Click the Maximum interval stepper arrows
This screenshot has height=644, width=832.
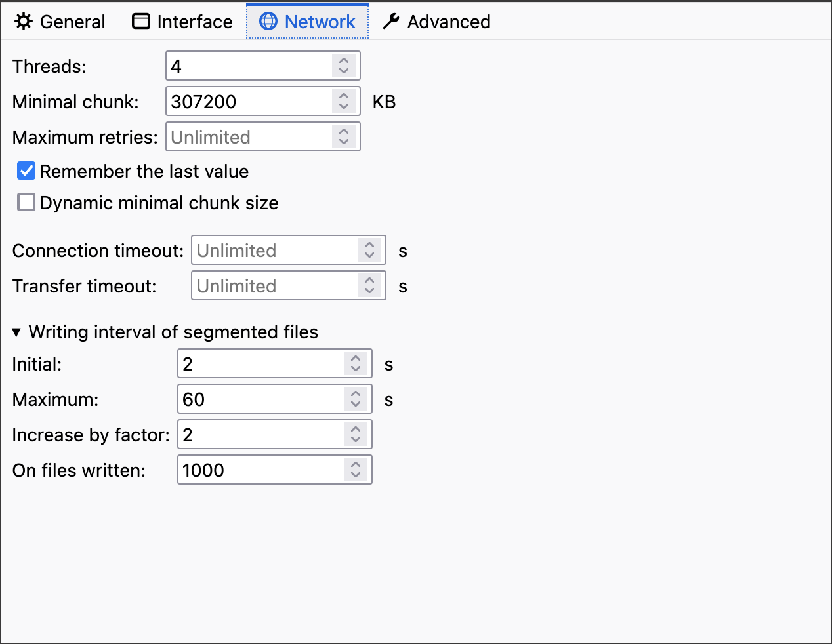click(356, 399)
